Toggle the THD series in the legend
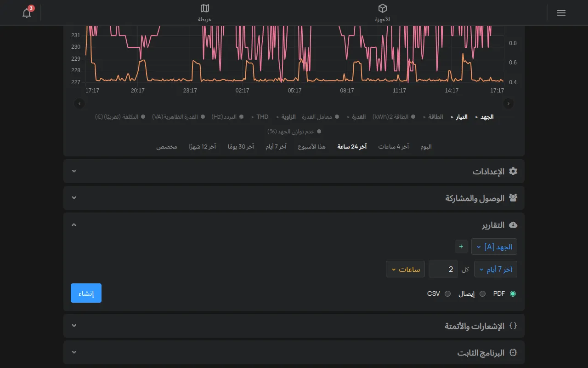The width and height of the screenshot is (588, 368). [260, 117]
